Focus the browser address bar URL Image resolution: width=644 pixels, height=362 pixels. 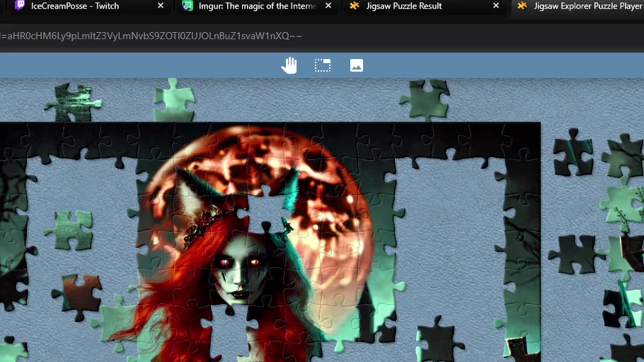[151, 36]
